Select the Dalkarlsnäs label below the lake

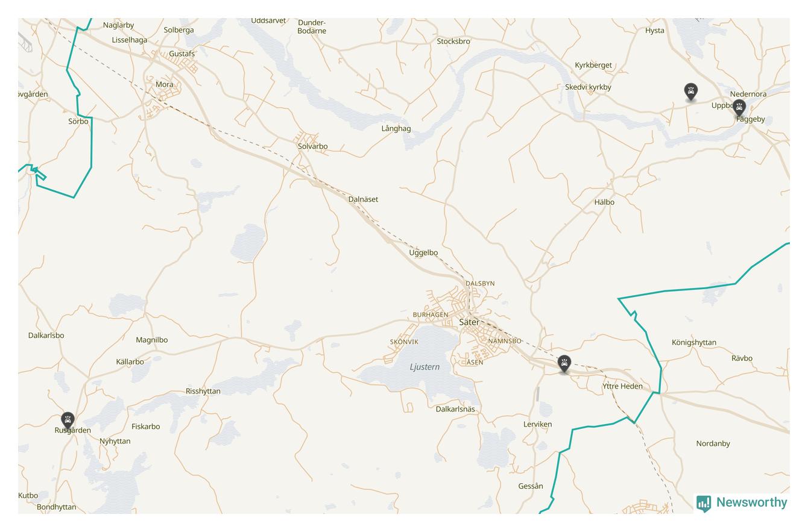(x=455, y=409)
